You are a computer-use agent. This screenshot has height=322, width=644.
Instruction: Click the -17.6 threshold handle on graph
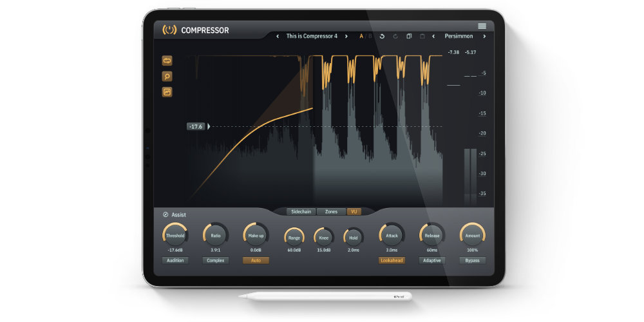coord(198,126)
